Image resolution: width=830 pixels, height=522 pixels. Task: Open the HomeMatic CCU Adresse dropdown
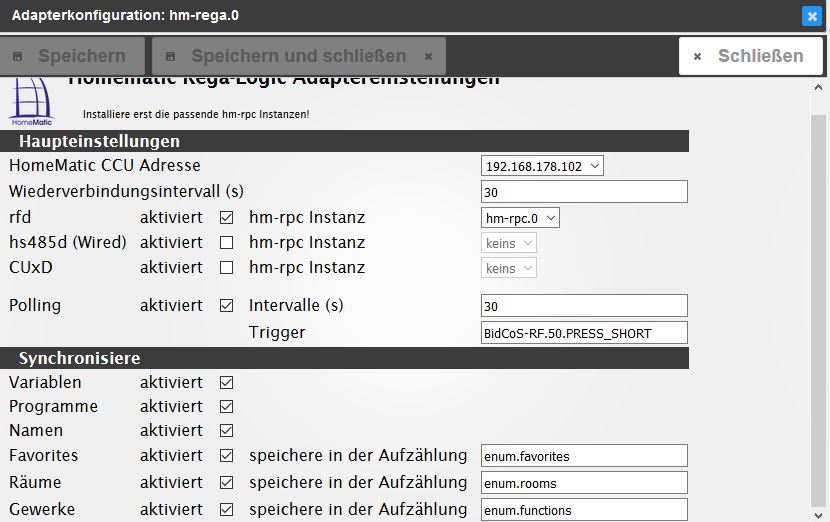pos(542,166)
